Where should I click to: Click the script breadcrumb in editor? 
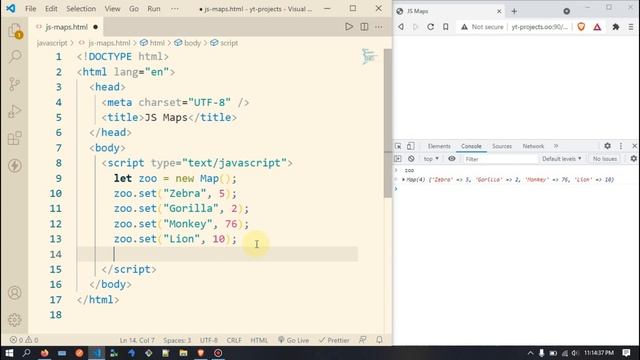pos(224,43)
